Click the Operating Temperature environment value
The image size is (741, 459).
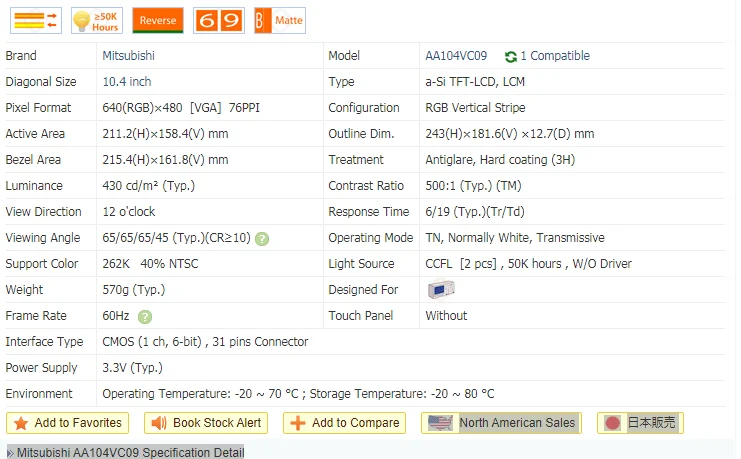point(298,394)
